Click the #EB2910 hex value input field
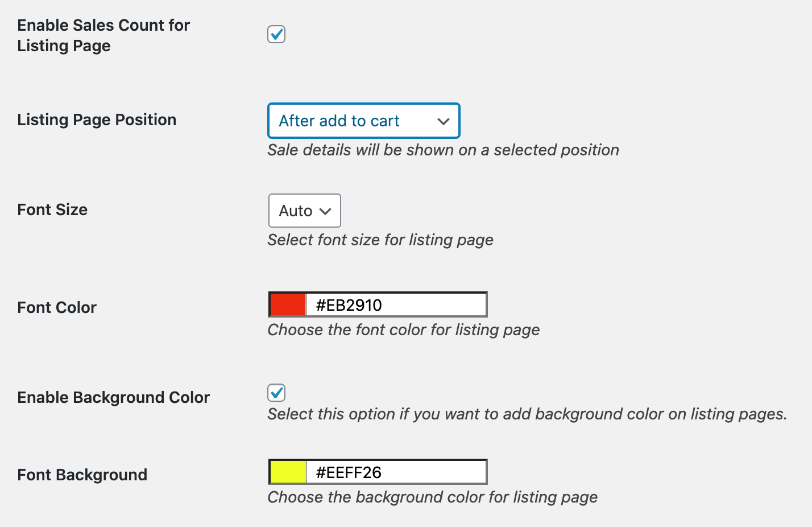Viewport: 812px width, 527px height. click(397, 304)
